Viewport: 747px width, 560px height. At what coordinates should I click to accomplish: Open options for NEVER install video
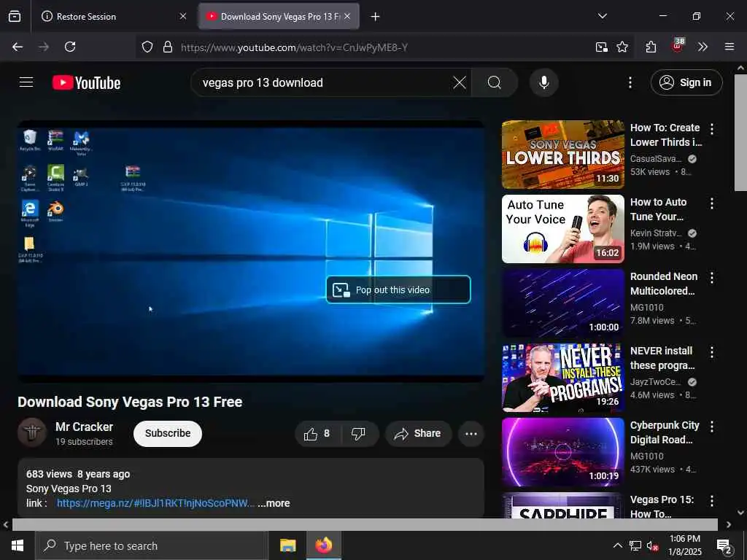[712, 352]
